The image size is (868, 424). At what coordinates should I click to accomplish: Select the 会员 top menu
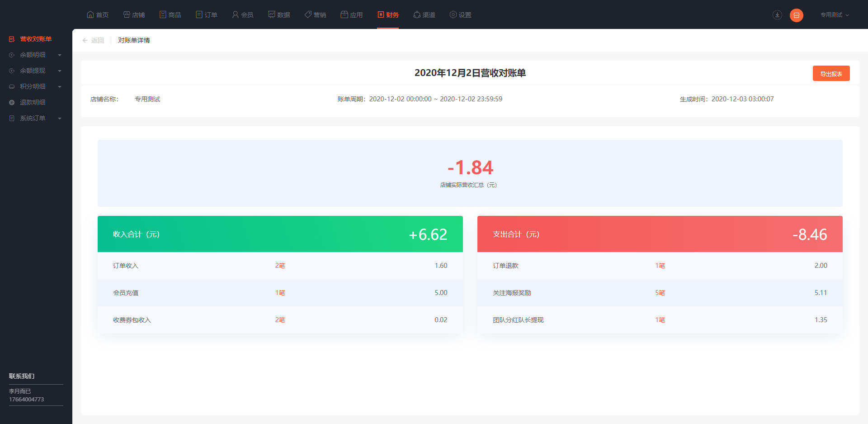point(242,14)
